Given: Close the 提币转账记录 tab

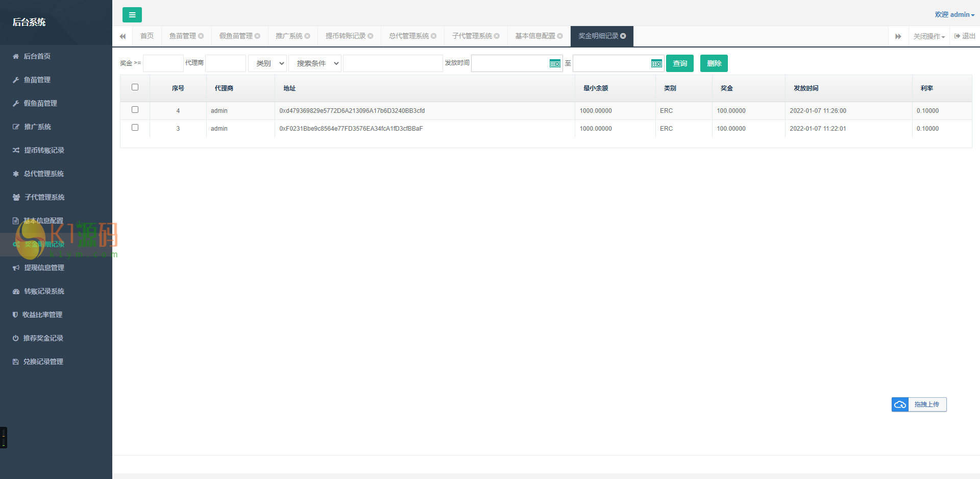Looking at the screenshot, I should coord(371,36).
